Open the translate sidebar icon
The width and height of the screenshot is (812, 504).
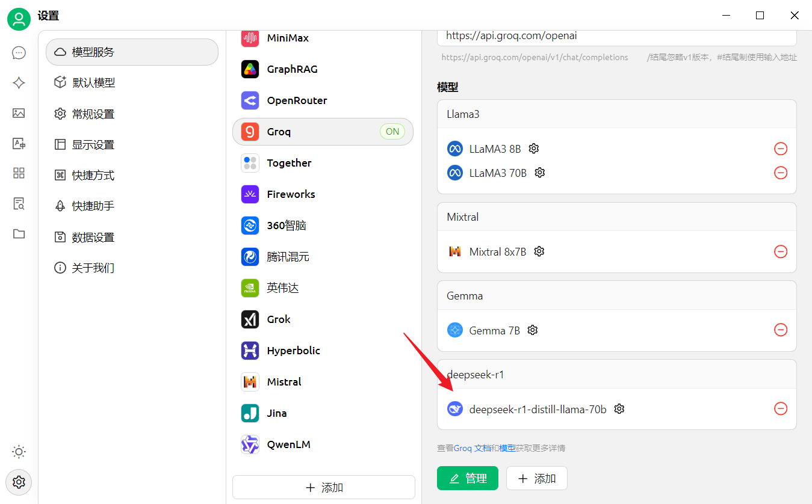coord(19,143)
